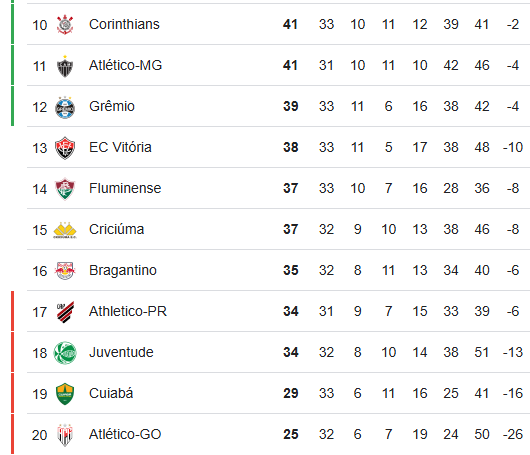The width and height of the screenshot is (530, 455).
Task: Click Criciúma's goal difference of -8
Action: point(513,229)
